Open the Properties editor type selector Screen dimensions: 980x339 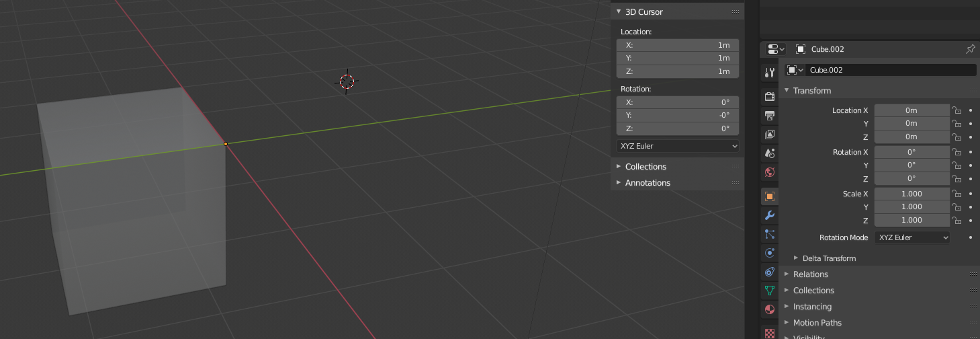(776, 49)
